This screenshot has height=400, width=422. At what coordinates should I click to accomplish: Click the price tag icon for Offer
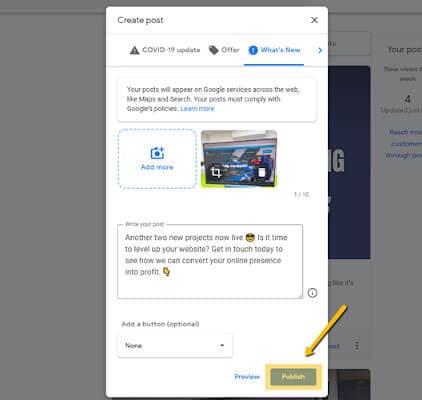(213, 50)
